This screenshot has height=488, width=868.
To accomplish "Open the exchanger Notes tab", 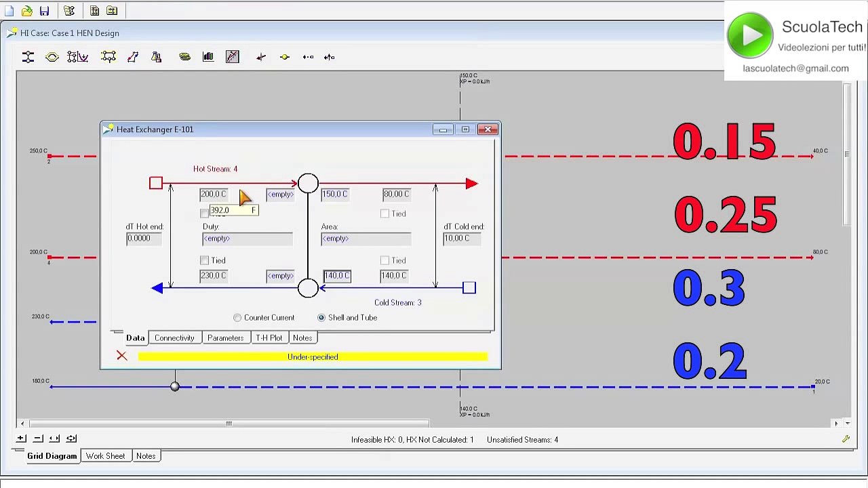I will (x=302, y=338).
